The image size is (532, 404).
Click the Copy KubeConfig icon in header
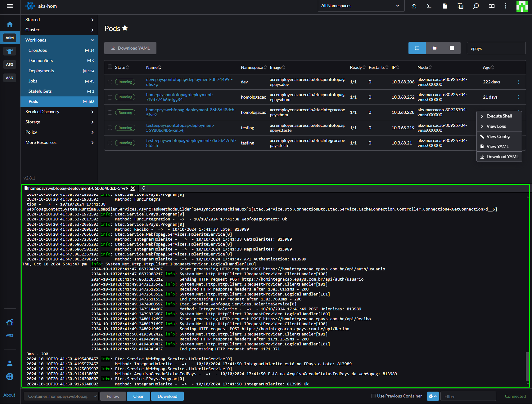460,6
